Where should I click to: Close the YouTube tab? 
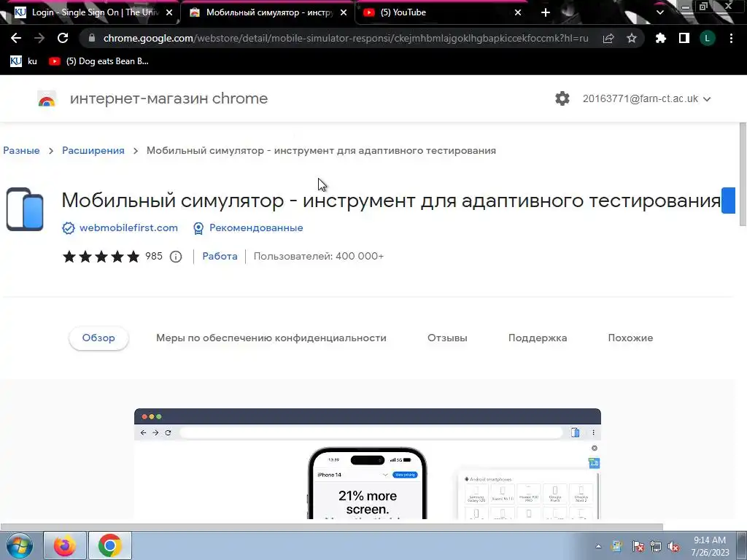(x=518, y=12)
